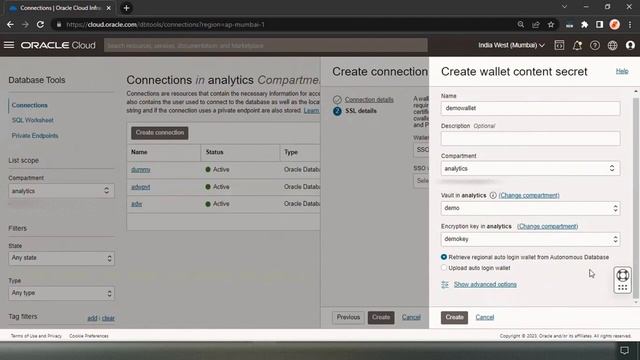Click Show advanced options link

[485, 284]
